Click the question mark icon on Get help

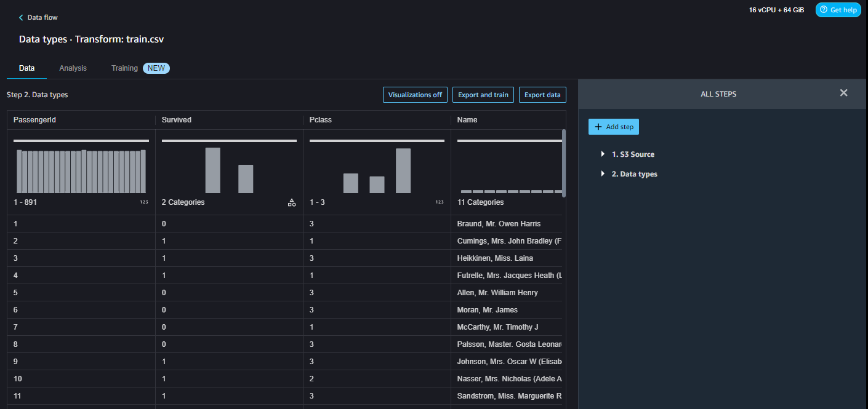(824, 9)
